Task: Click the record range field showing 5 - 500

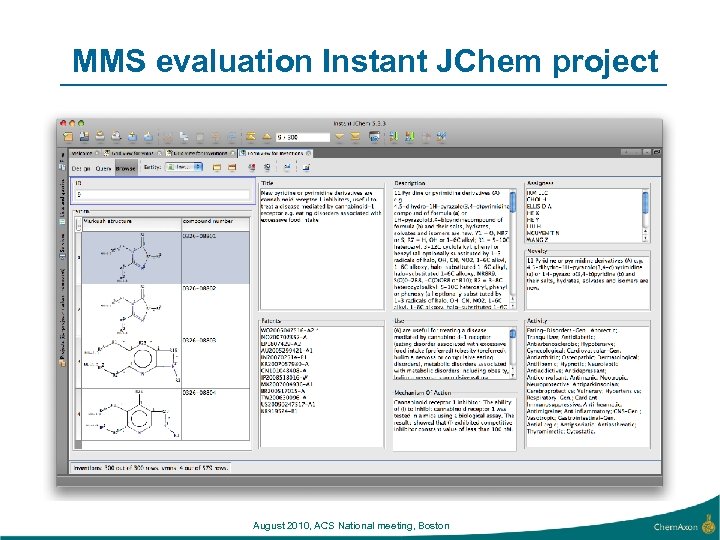Action: [303, 137]
